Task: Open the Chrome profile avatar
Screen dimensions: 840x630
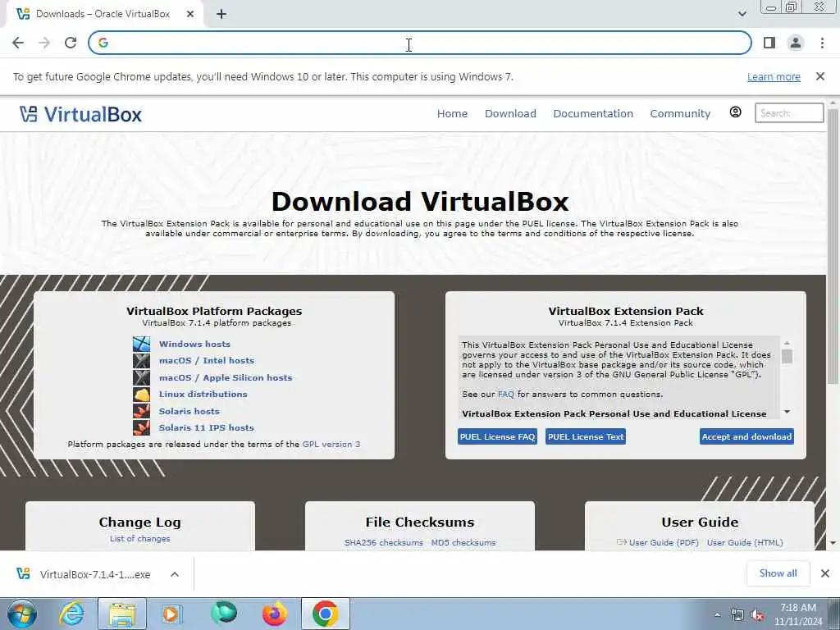Action: [796, 43]
